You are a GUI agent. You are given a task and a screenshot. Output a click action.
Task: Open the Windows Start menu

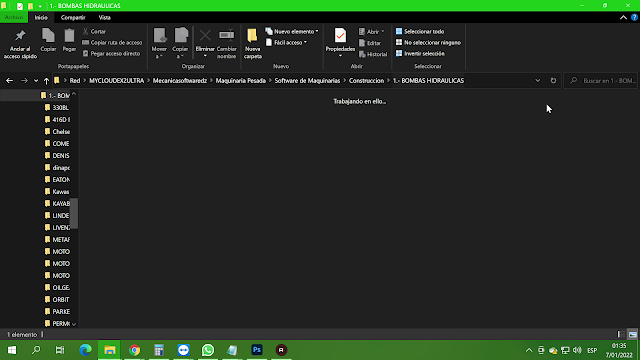pos(12,350)
